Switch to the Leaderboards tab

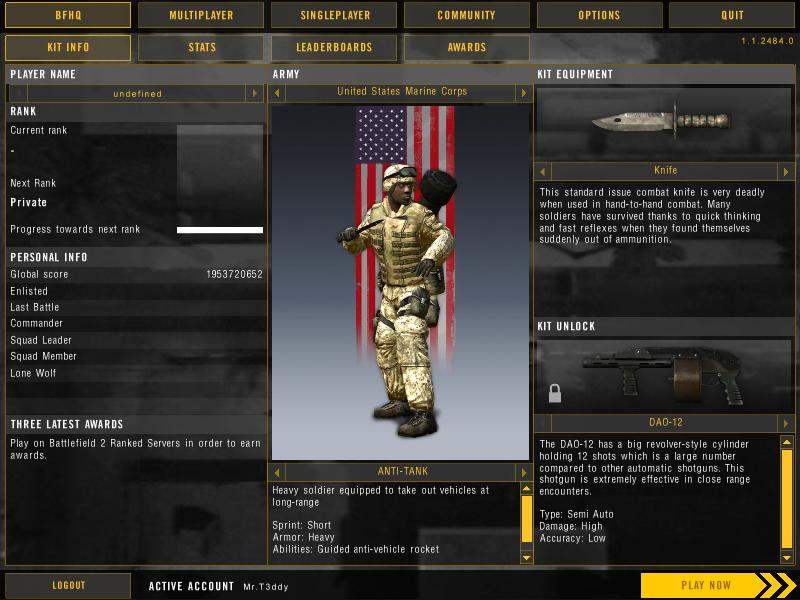tap(334, 47)
